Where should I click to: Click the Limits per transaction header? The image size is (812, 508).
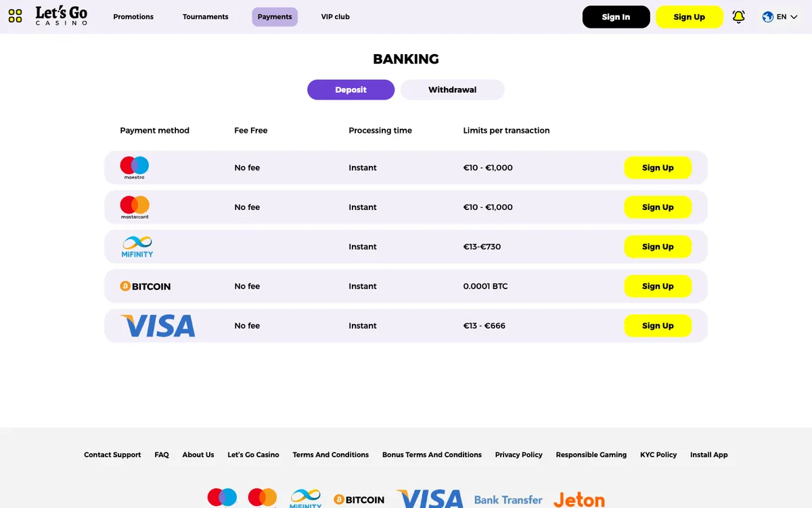(506, 130)
